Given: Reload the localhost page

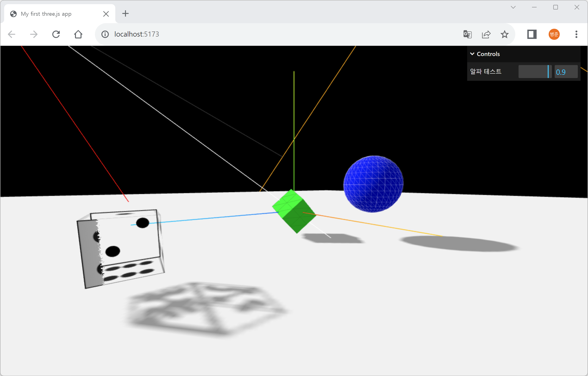Looking at the screenshot, I should 56,34.
